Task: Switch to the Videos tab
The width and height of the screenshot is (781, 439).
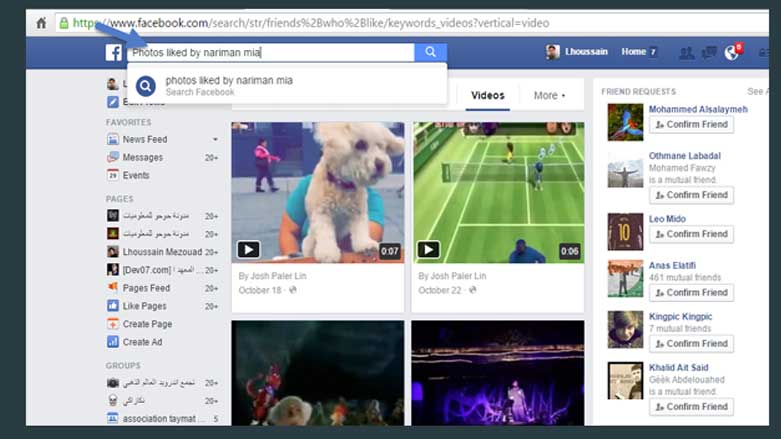Action: 487,96
